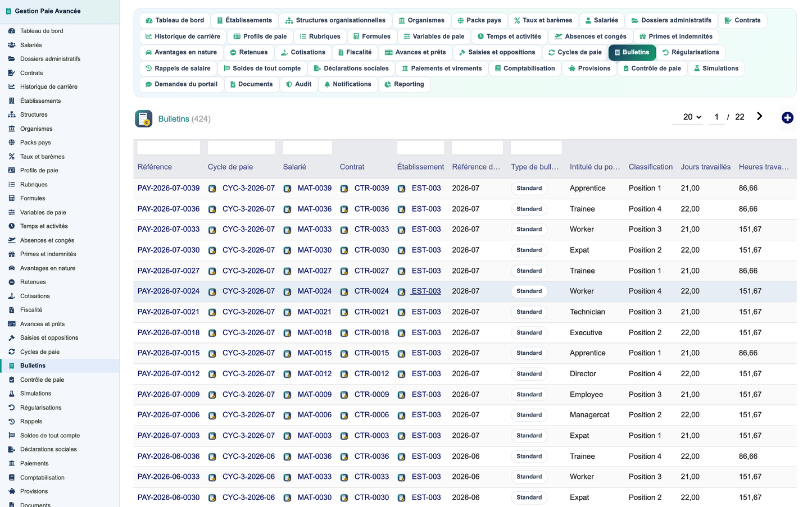Click the Taux et barèmes percent icon in sidebar
This screenshot has height=507, width=812.
pos(12,157)
